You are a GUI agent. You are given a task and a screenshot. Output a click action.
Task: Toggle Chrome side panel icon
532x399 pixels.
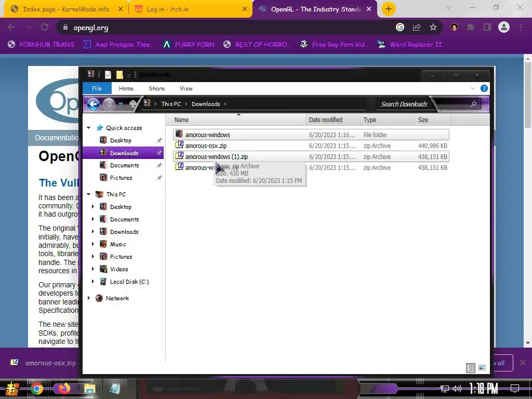487,28
